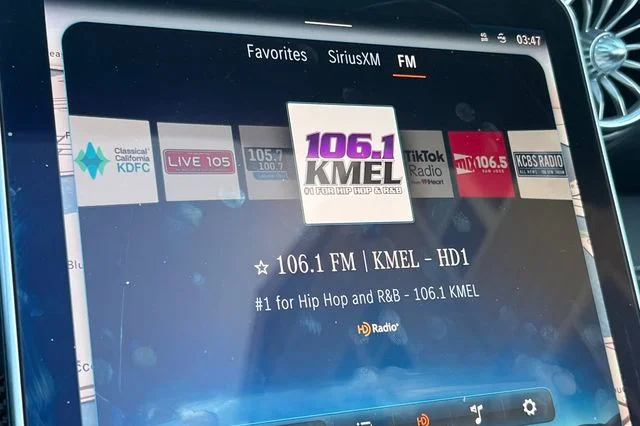Tap the music note sound icon
The image size is (640, 426).
tap(476, 414)
